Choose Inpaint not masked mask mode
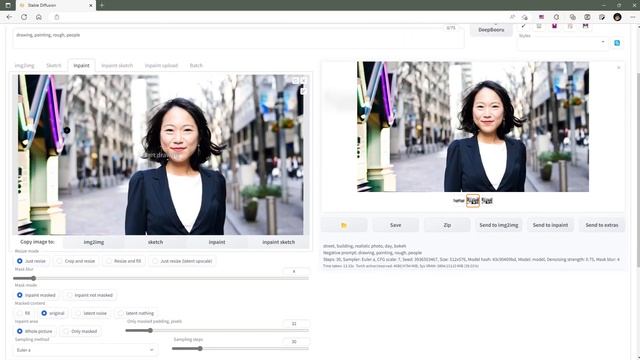 click(89, 295)
